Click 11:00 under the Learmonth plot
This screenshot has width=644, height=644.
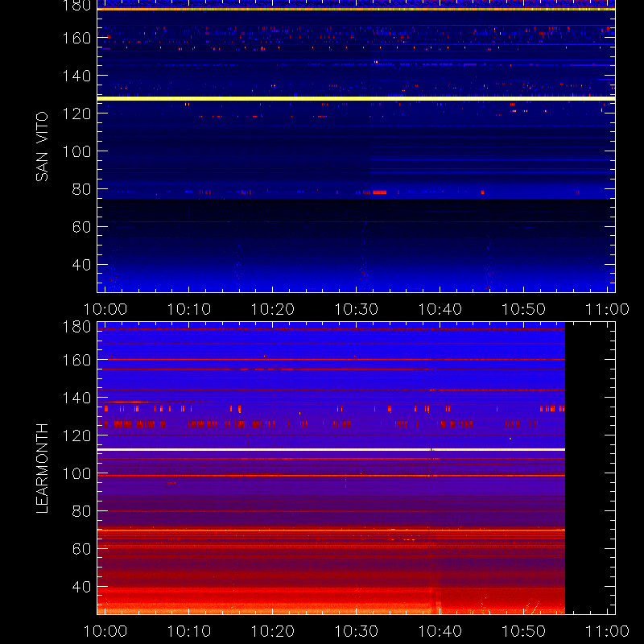(x=607, y=631)
